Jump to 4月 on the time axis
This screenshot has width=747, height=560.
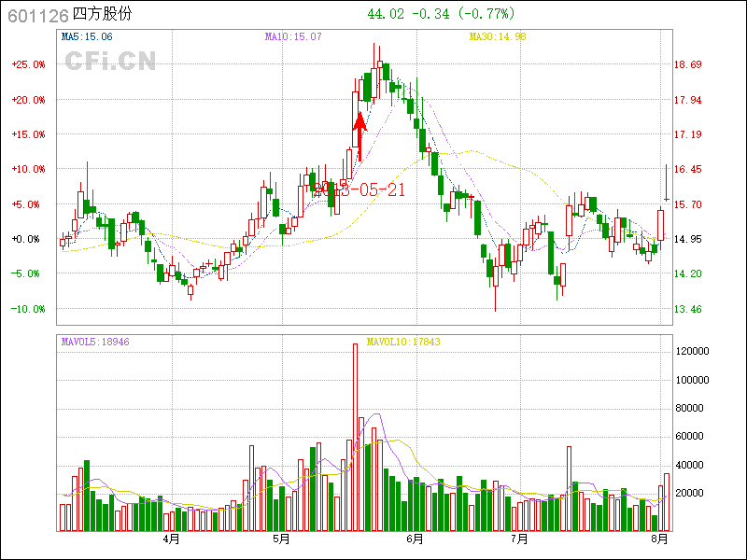[171, 539]
